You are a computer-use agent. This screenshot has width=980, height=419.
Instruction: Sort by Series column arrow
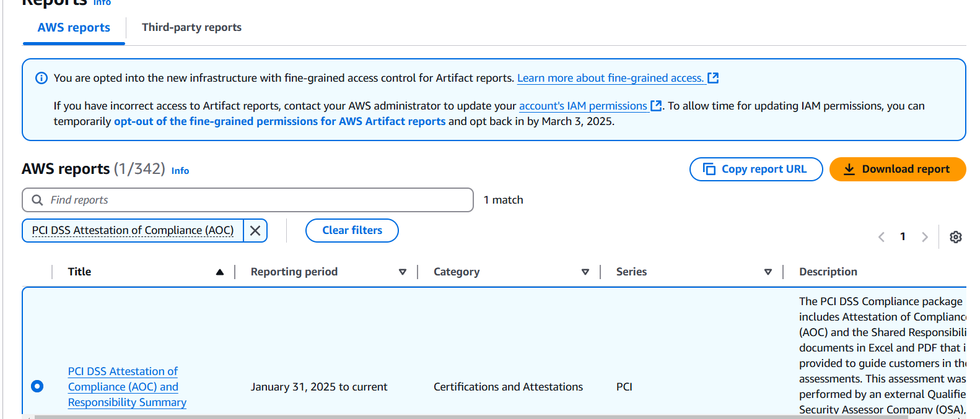768,272
